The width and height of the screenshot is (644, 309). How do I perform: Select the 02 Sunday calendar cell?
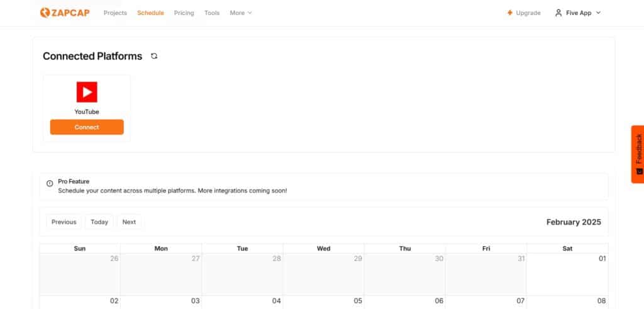point(80,303)
